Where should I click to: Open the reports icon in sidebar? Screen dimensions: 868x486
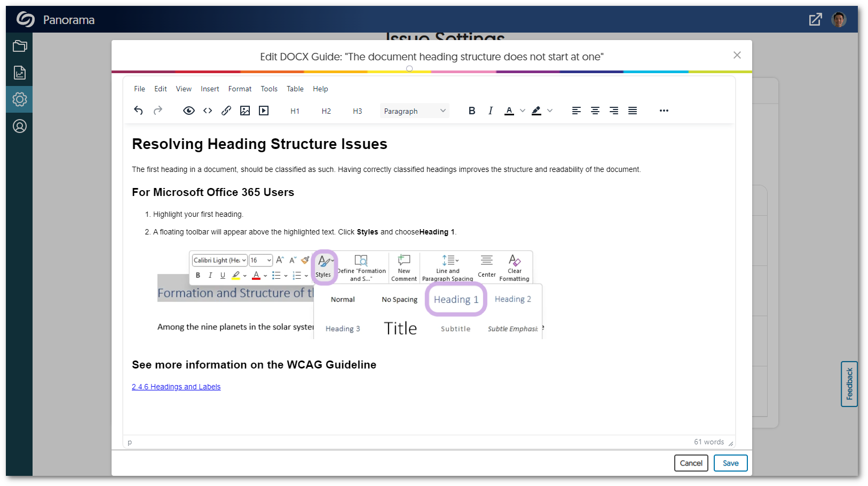point(20,73)
